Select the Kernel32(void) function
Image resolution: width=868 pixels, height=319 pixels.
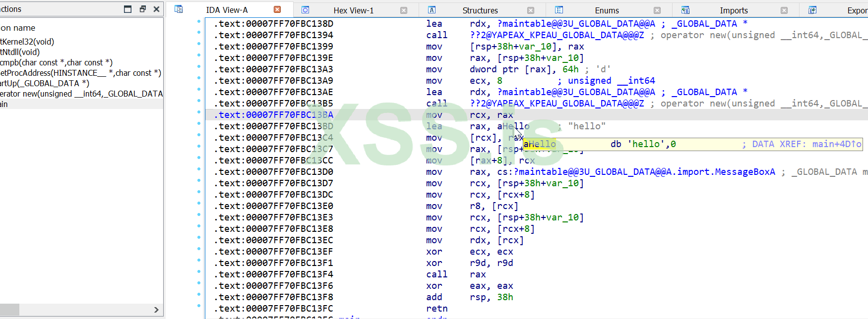tap(27, 42)
